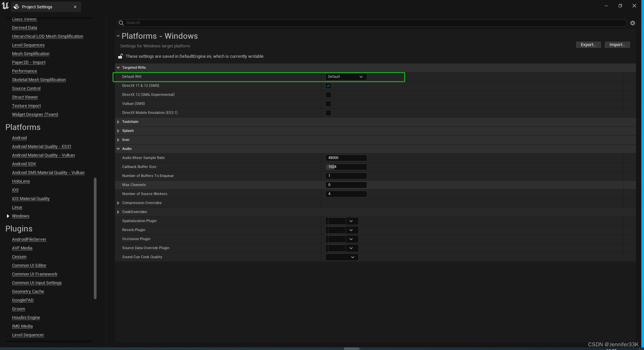Open Struct Viewer settings
Screen dimensions: 644x350
click(25, 97)
